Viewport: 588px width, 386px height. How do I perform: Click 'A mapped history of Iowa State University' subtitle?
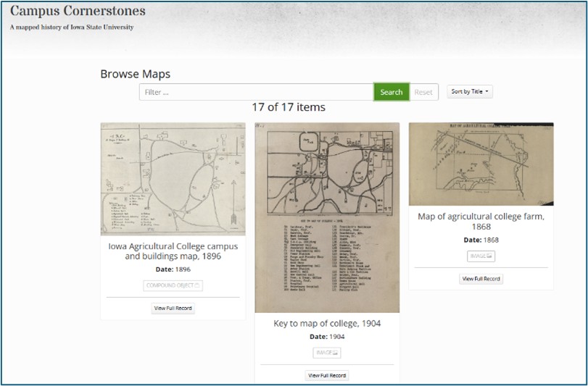(x=72, y=27)
